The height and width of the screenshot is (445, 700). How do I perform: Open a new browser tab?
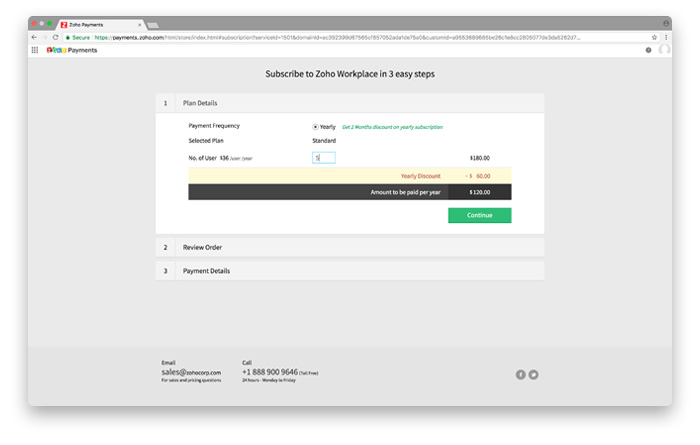(153, 24)
